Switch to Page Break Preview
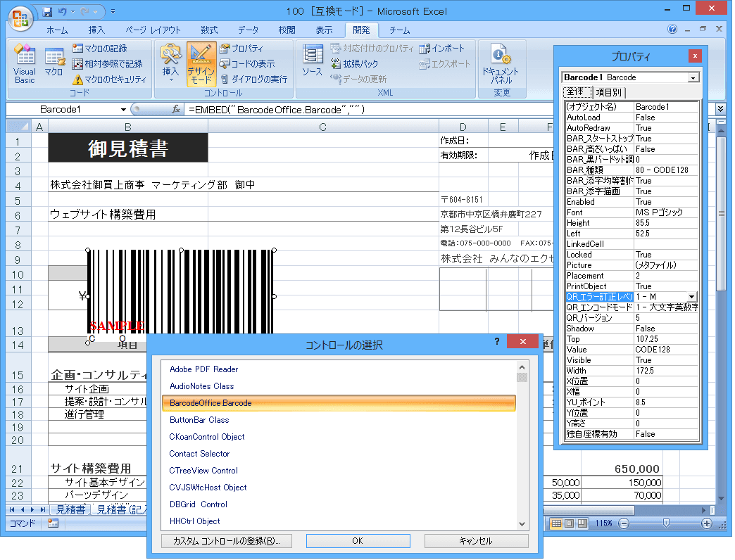 click(x=582, y=523)
